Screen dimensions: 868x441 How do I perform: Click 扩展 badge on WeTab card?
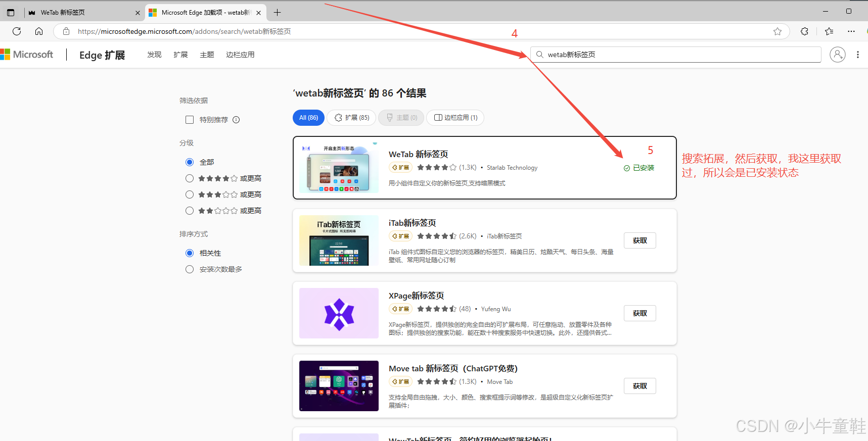[x=401, y=168]
